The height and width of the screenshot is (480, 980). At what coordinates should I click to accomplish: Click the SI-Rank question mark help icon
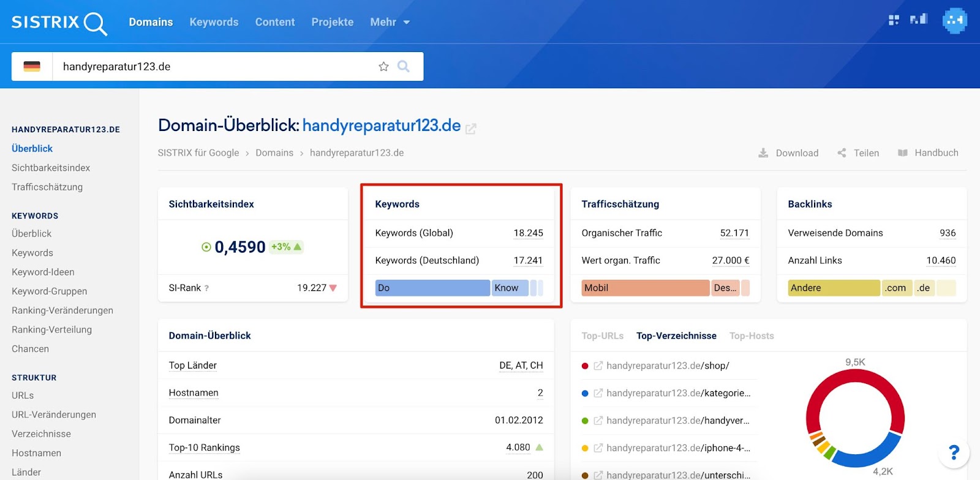tap(206, 288)
